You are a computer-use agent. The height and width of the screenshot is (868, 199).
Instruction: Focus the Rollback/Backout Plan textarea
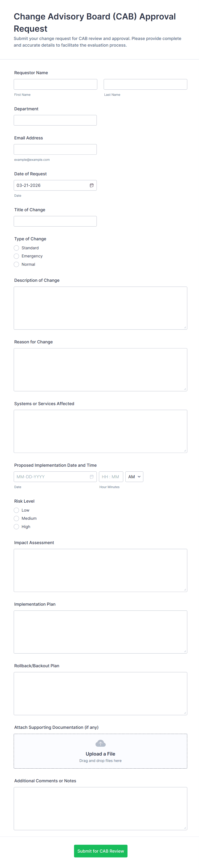tap(101, 694)
